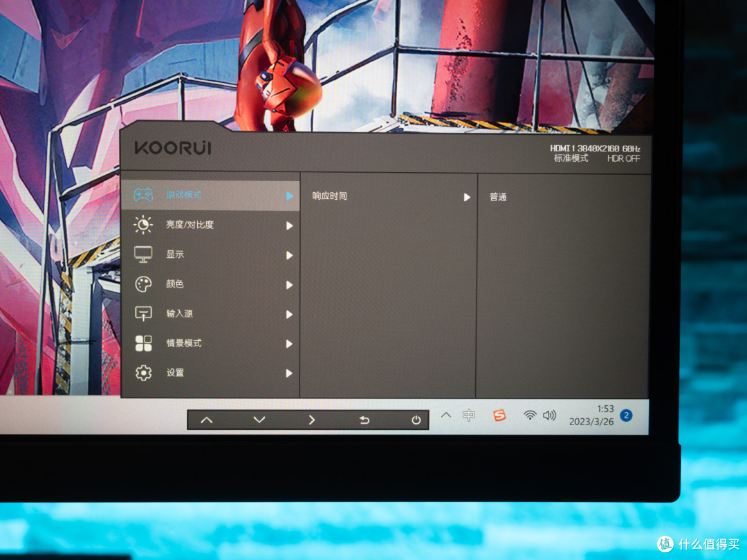
Task: Click the KOORUI logo
Action: 173,148
